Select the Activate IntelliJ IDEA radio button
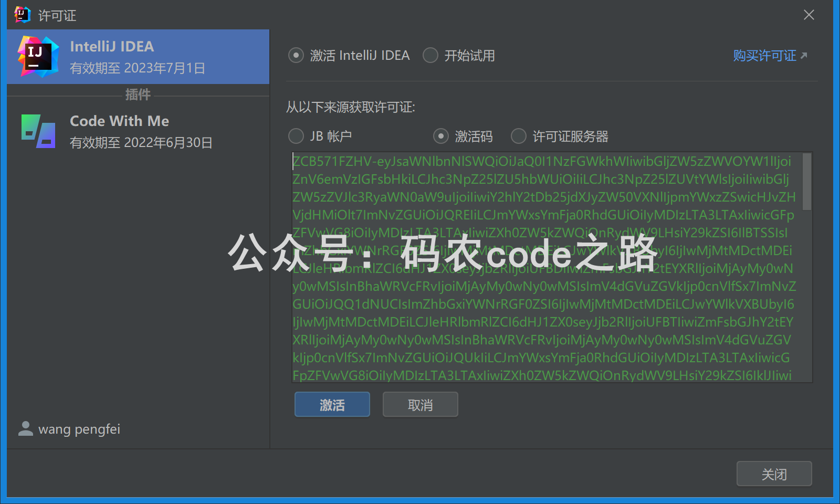Image resolution: width=840 pixels, height=504 pixels. coord(296,55)
